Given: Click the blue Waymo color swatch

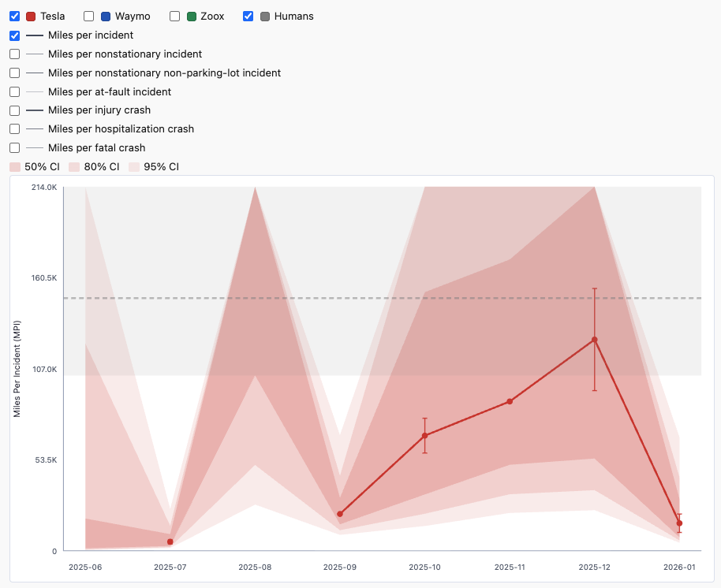Looking at the screenshot, I should [x=106, y=17].
